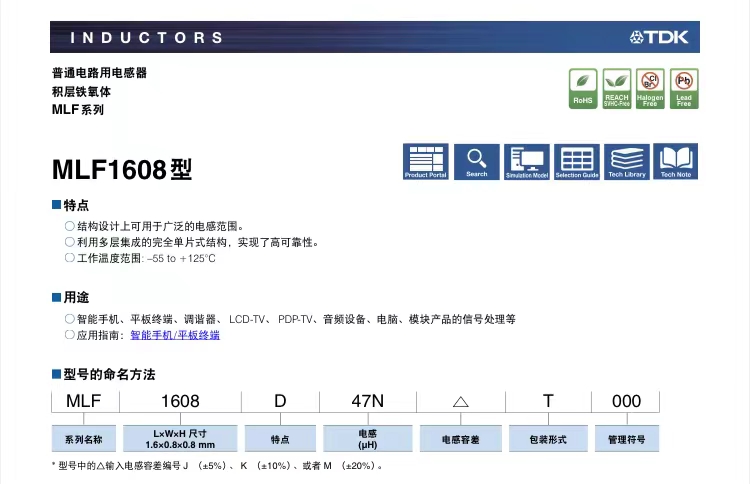Click the REACH SVHC-Free badge
The height and width of the screenshot is (484, 750).
click(x=617, y=88)
